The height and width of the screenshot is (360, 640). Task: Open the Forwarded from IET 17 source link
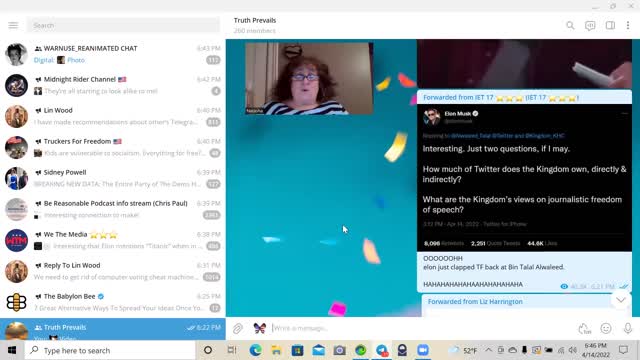tap(501, 98)
